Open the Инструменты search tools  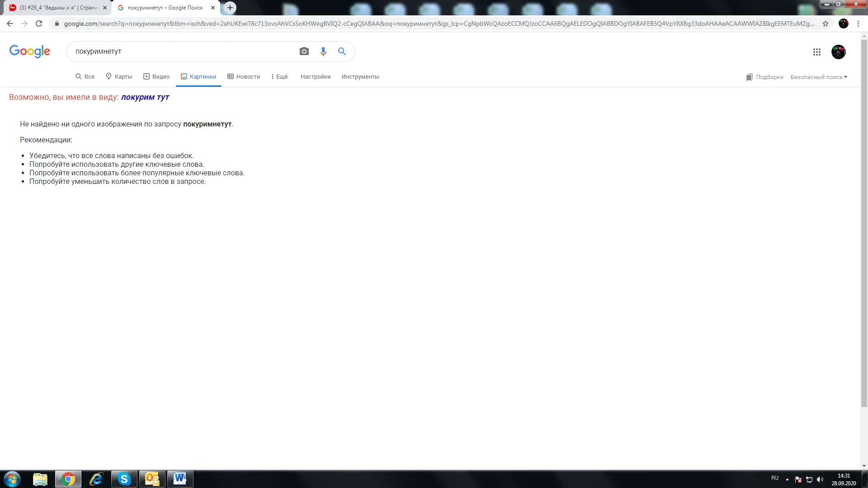tap(360, 77)
